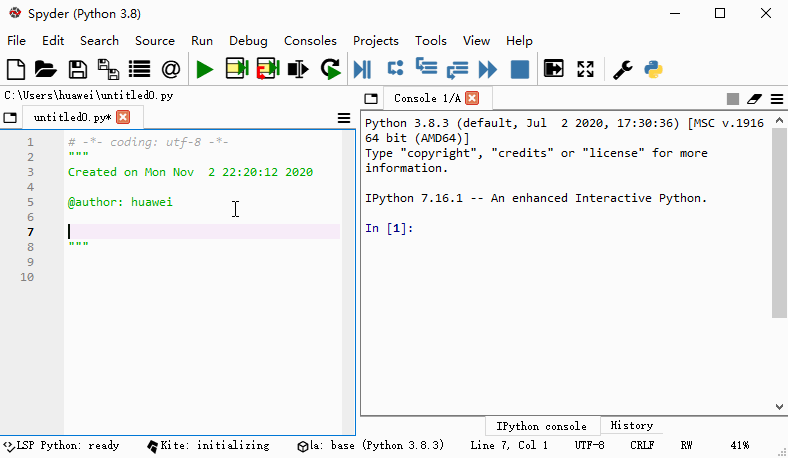Screen dimensions: 788x458
Task: Toggle fullscreen mode icon
Action: (585, 69)
